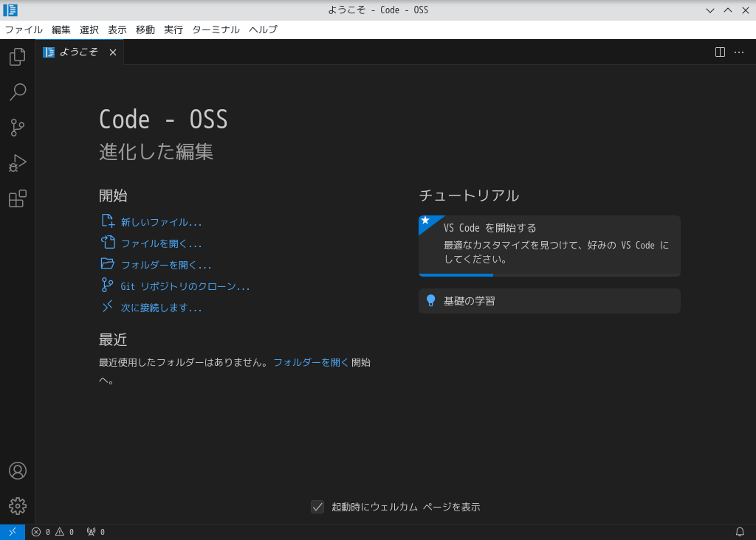
Task: Open the 実行 menu
Action: [x=173, y=30]
